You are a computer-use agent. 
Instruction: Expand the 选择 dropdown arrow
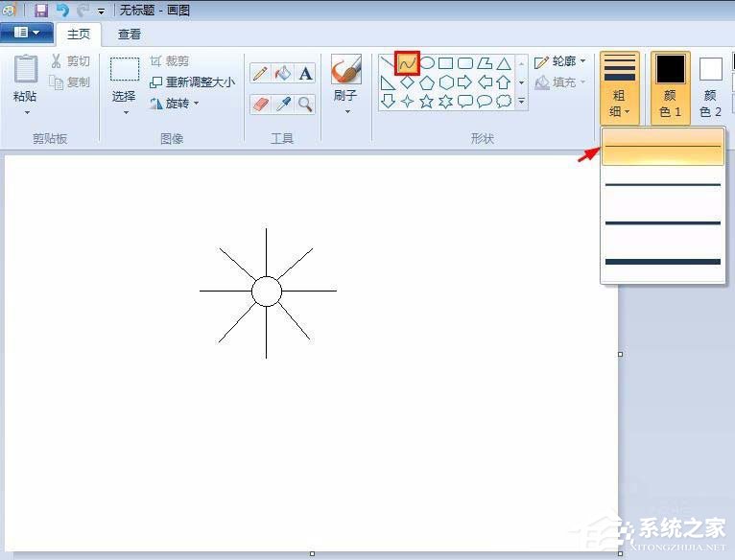point(126,113)
